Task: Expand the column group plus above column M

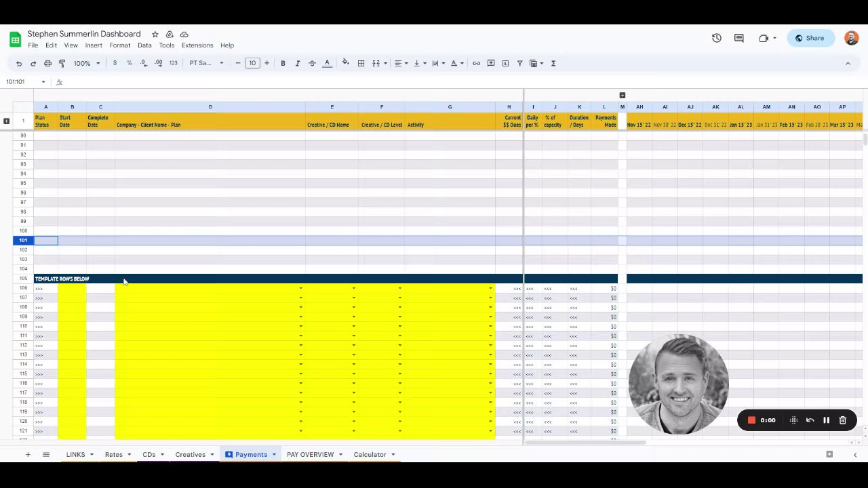Action: coord(623,96)
